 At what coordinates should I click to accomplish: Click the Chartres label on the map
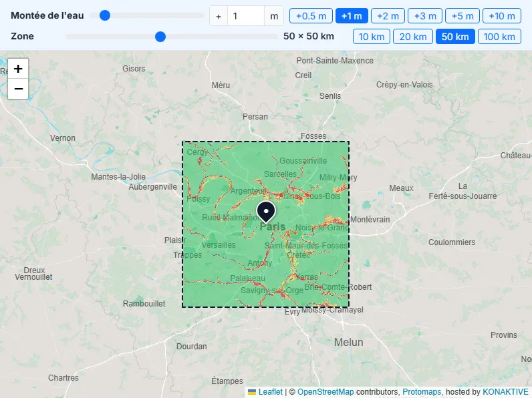click(x=63, y=378)
